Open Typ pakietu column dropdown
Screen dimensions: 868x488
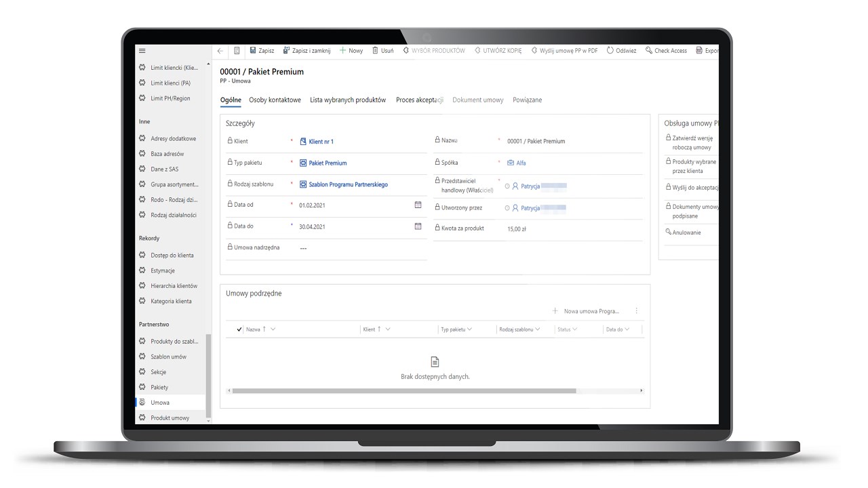click(x=469, y=329)
